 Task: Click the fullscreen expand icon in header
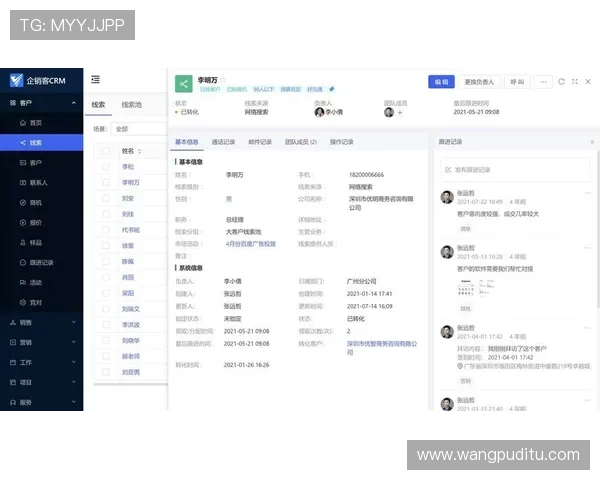coord(575,81)
